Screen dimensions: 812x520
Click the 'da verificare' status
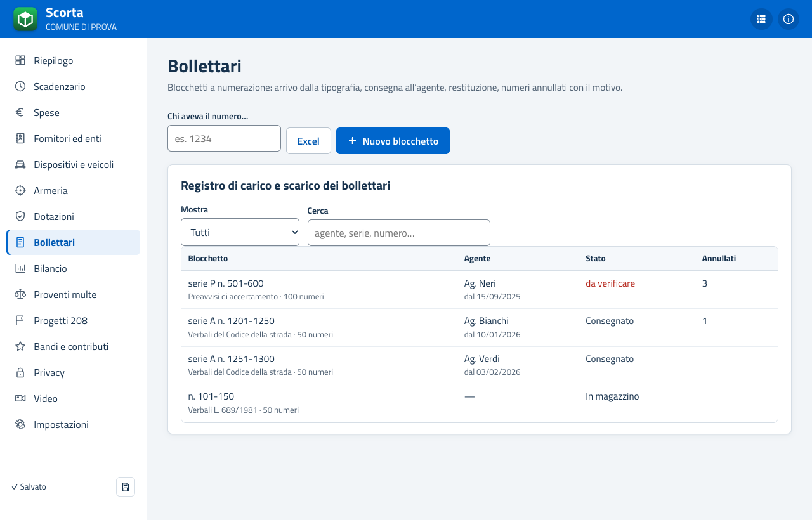(x=610, y=283)
